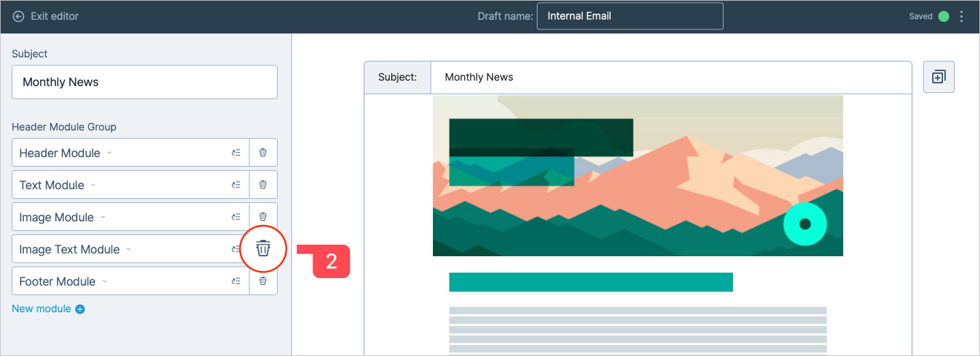Screen dimensions: 980x356
Task: Expand the Header Module dropdown chevron
Action: click(x=109, y=153)
